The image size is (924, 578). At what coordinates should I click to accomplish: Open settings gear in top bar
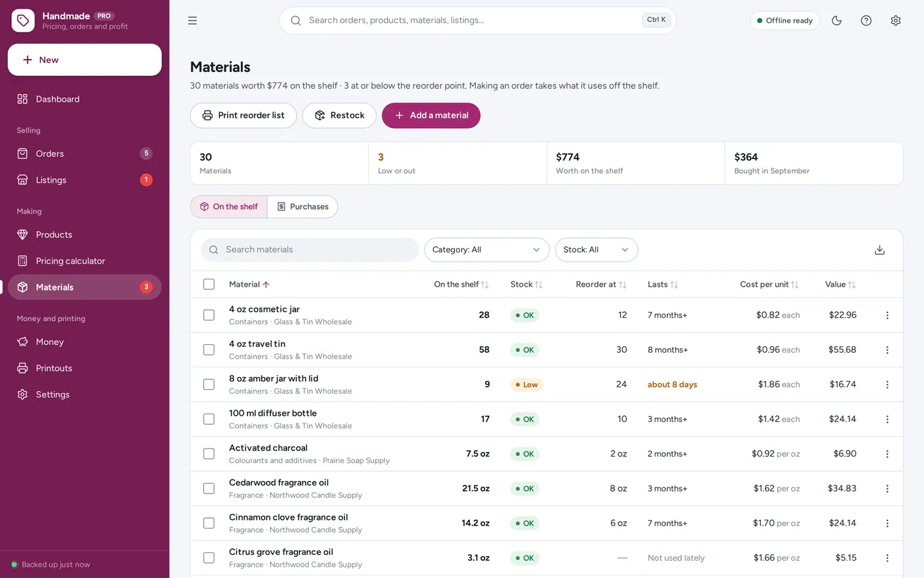point(896,20)
